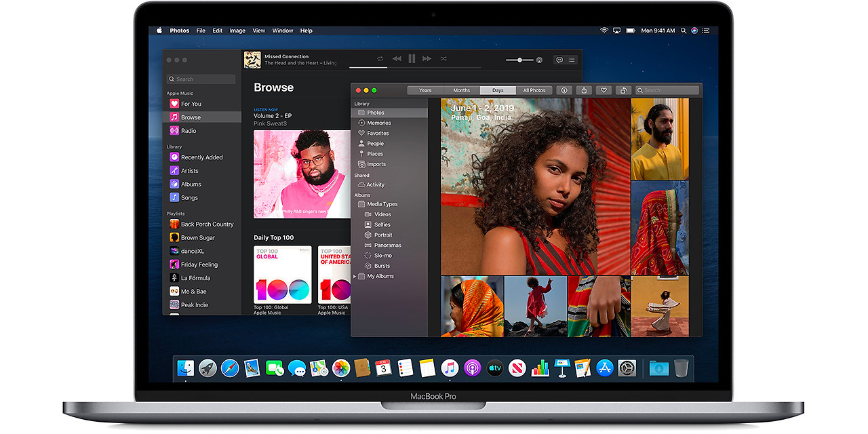Open the Image menu
The image size is (868, 434).
[237, 31]
